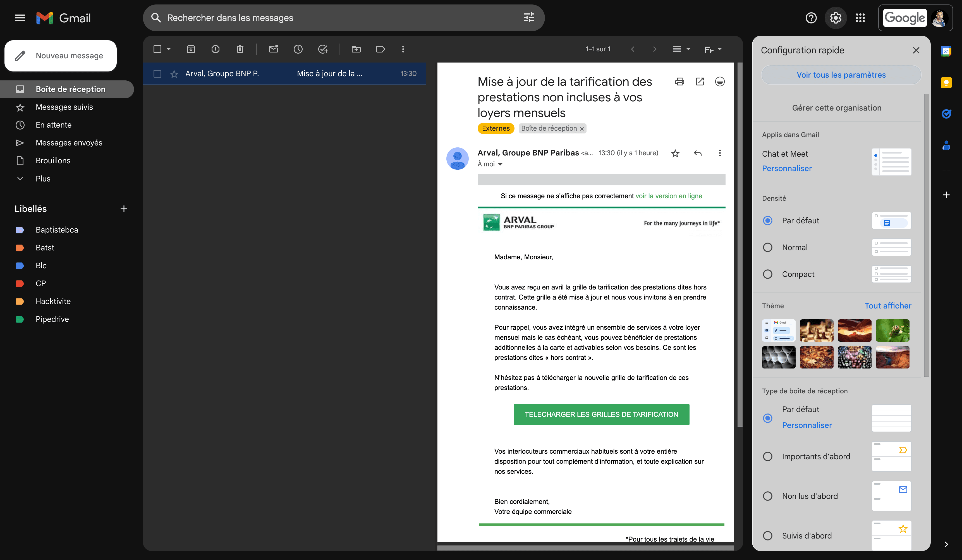
Task: Check the Arval email row checkbox
Action: coord(157,74)
